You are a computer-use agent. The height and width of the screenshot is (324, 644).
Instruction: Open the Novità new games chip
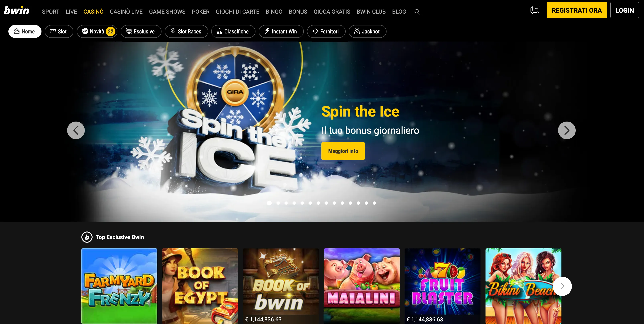click(x=97, y=31)
